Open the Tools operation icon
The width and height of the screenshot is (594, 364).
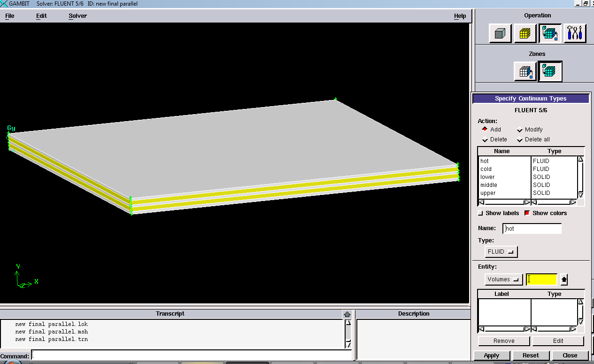pos(575,33)
